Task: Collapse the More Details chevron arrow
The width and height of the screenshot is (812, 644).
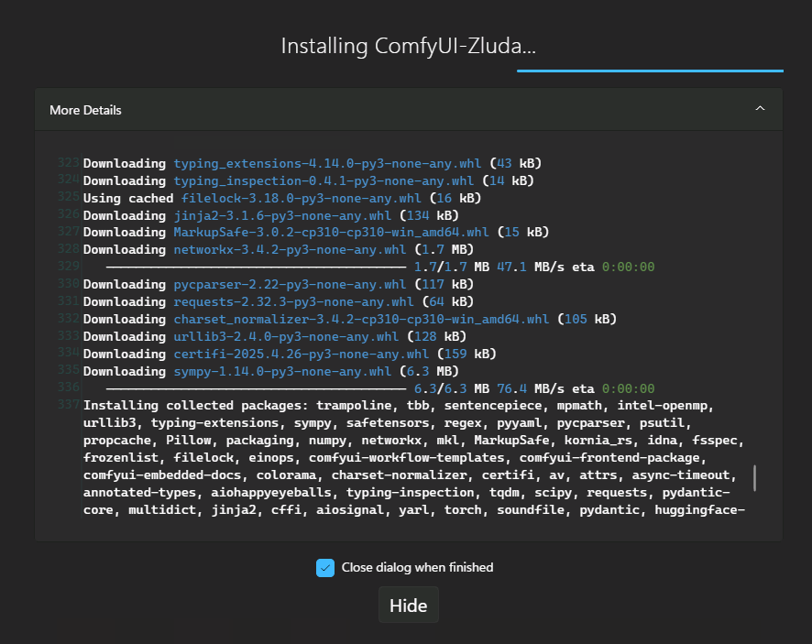Action: click(x=759, y=109)
